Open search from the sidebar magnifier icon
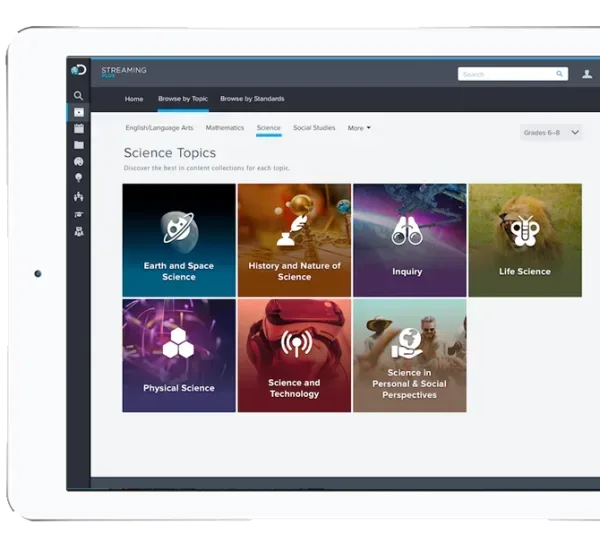600x552 pixels. tap(79, 96)
